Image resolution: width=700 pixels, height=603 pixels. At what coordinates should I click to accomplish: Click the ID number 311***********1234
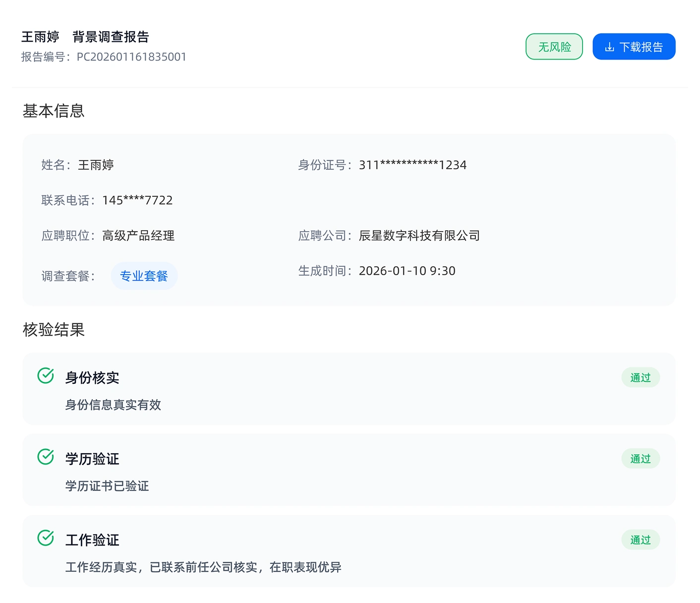(412, 165)
